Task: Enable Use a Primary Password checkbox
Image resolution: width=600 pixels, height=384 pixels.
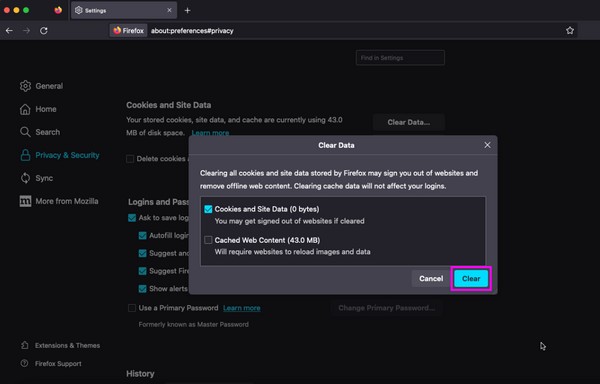Action: point(132,308)
